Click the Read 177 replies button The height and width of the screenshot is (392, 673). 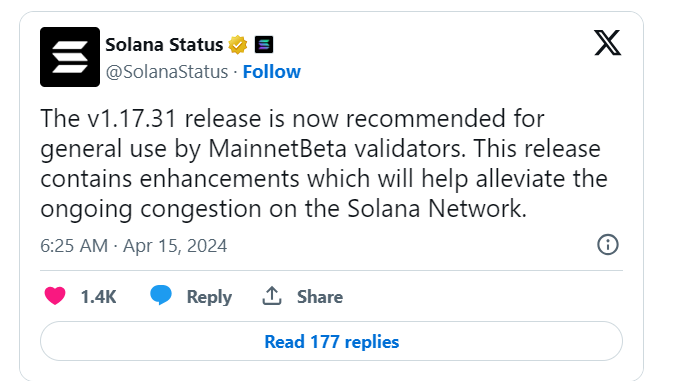pos(331,341)
